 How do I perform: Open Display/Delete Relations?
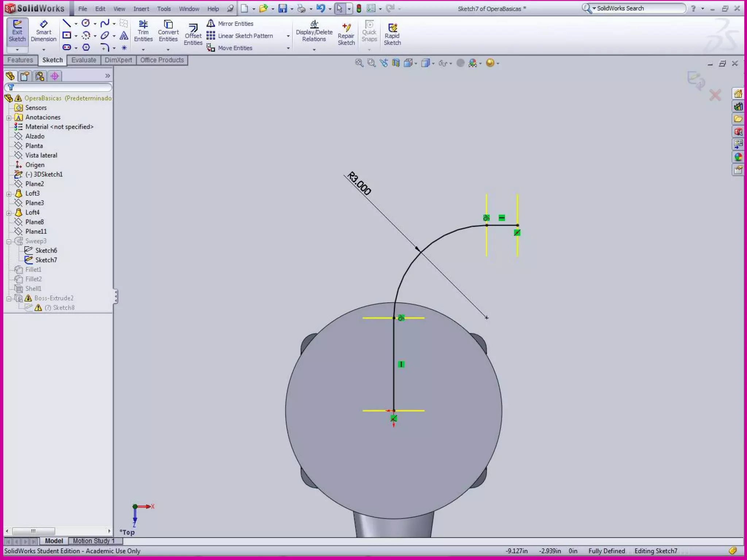314,31
